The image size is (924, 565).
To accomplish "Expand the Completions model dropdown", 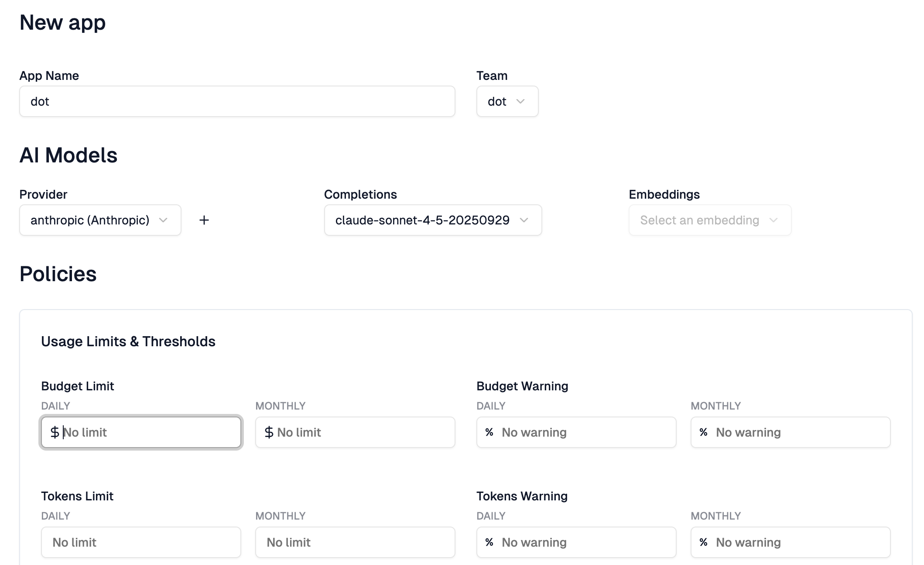I will pyautogui.click(x=432, y=220).
